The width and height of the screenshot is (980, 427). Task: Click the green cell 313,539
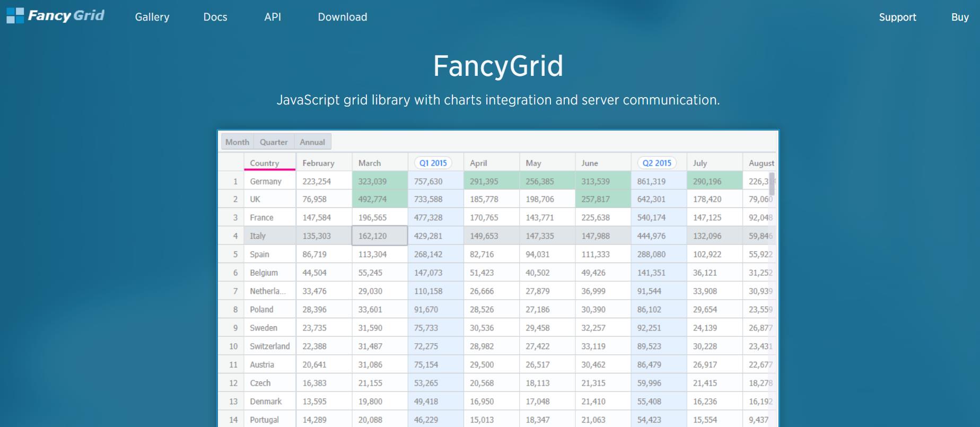coord(603,181)
